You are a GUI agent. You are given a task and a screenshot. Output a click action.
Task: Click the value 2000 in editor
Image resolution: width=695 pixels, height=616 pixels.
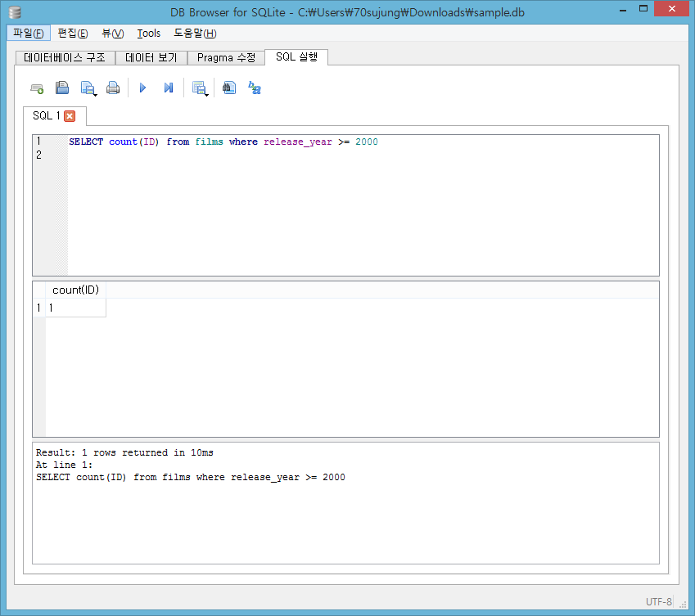pos(367,142)
